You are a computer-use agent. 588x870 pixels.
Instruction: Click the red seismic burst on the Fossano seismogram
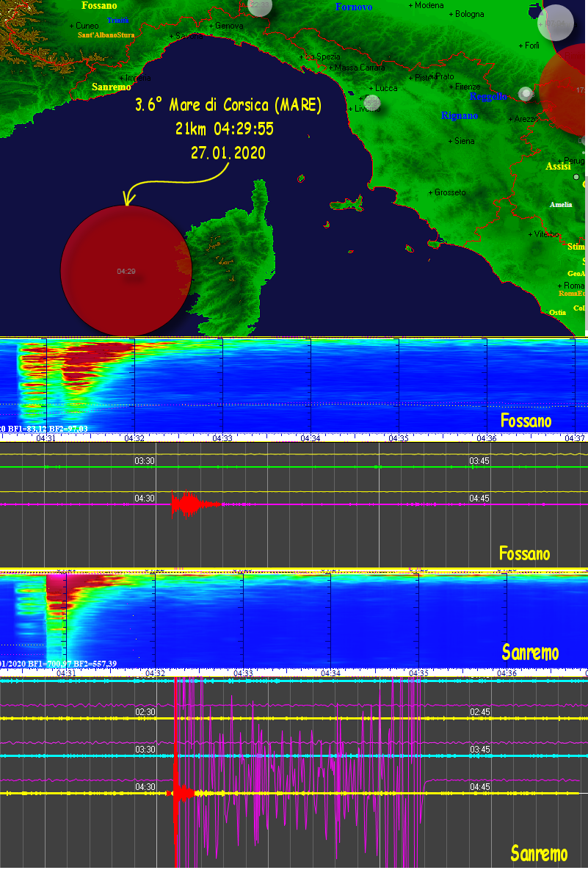tap(187, 504)
